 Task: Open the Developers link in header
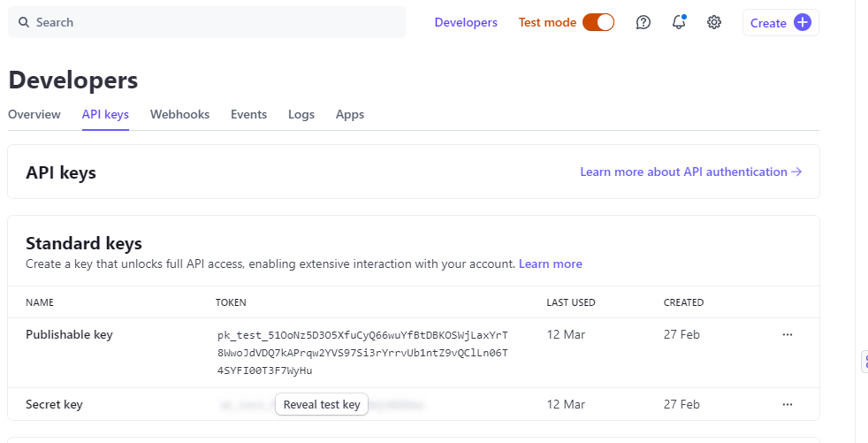466,22
